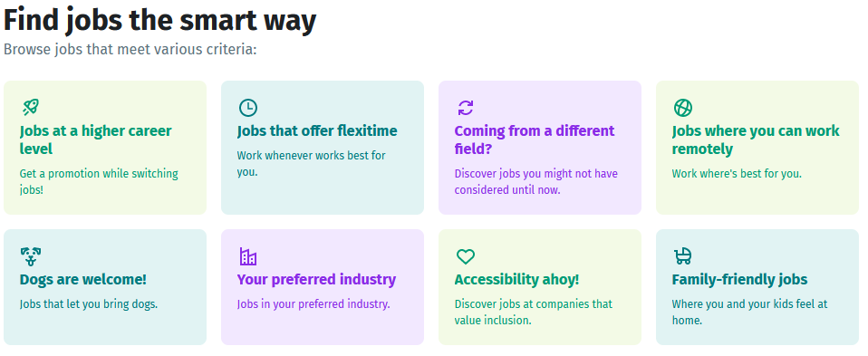Image resolution: width=868 pixels, height=356 pixels.
Task: Click 'Get a promotion while switching jobs!' text
Action: pyautogui.click(x=99, y=181)
